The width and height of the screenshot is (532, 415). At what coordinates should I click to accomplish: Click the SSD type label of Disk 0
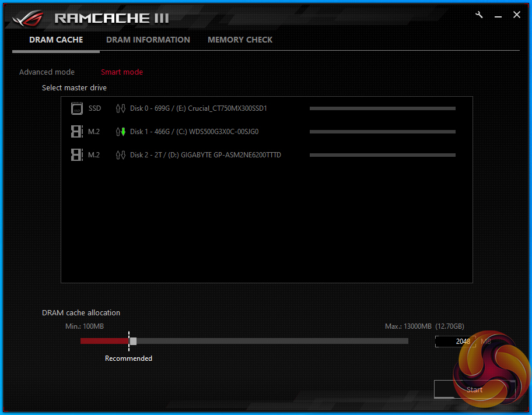(x=94, y=108)
